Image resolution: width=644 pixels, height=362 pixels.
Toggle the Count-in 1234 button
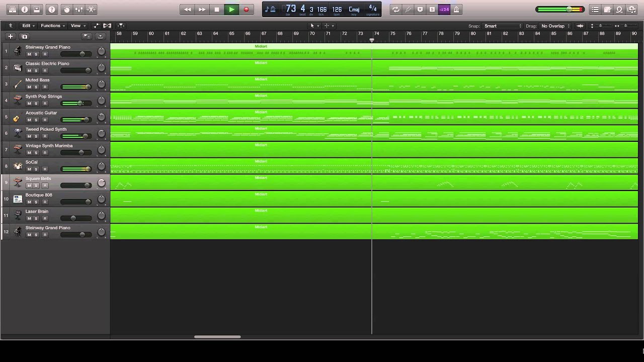[x=444, y=10]
